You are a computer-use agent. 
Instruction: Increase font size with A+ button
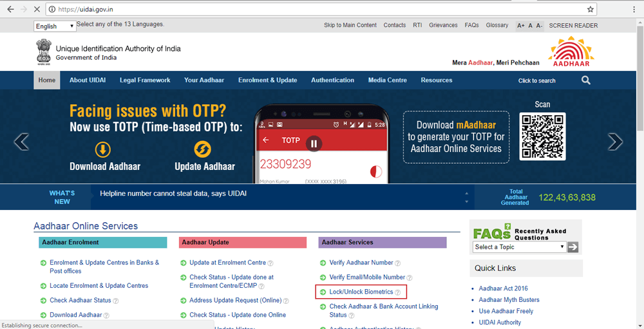(521, 26)
